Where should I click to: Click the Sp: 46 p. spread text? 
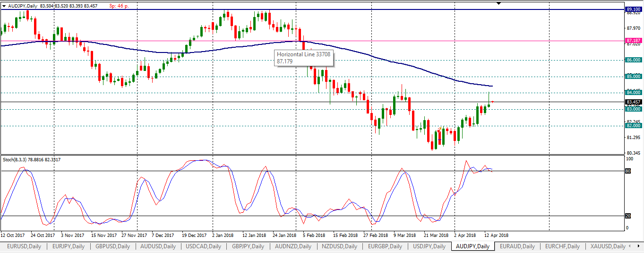click(120, 6)
